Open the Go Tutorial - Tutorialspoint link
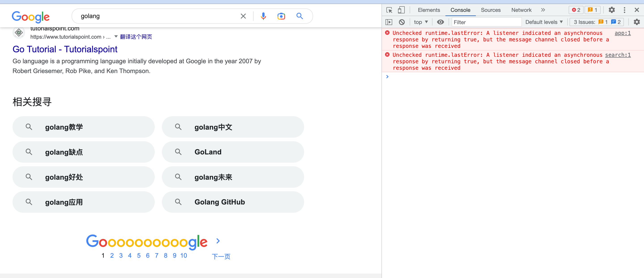The width and height of the screenshot is (644, 278). pyautogui.click(x=65, y=49)
